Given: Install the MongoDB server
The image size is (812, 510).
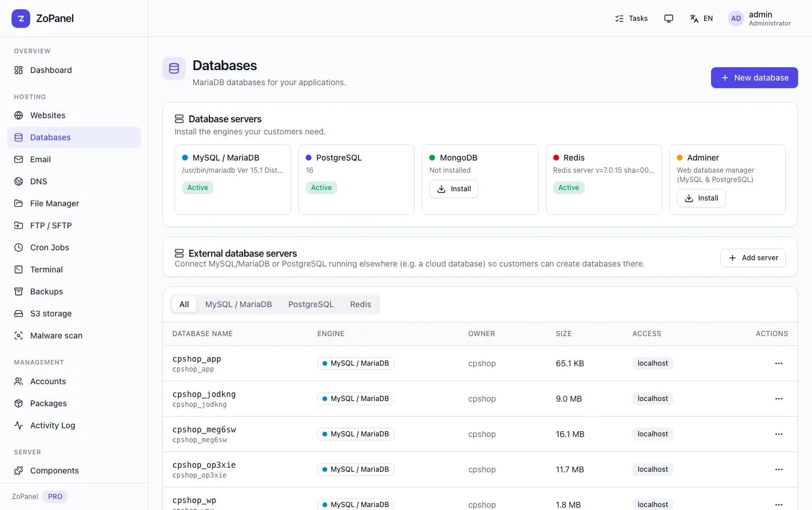Looking at the screenshot, I should click(454, 189).
